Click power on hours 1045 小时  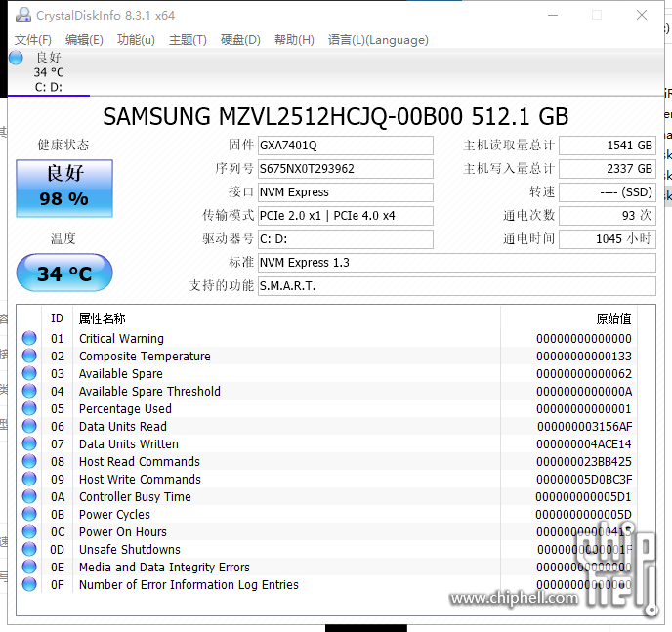[608, 238]
